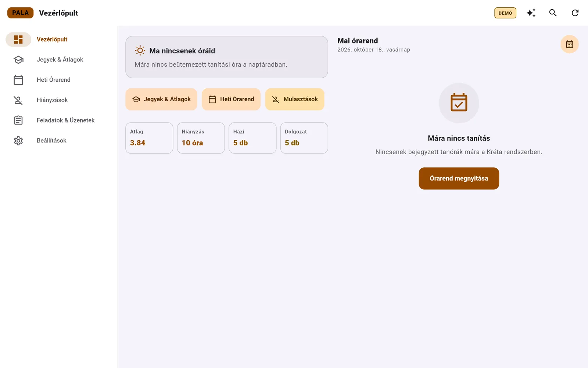The height and width of the screenshot is (368, 588).
Task: Click the DEMÓ badge
Action: (505, 13)
